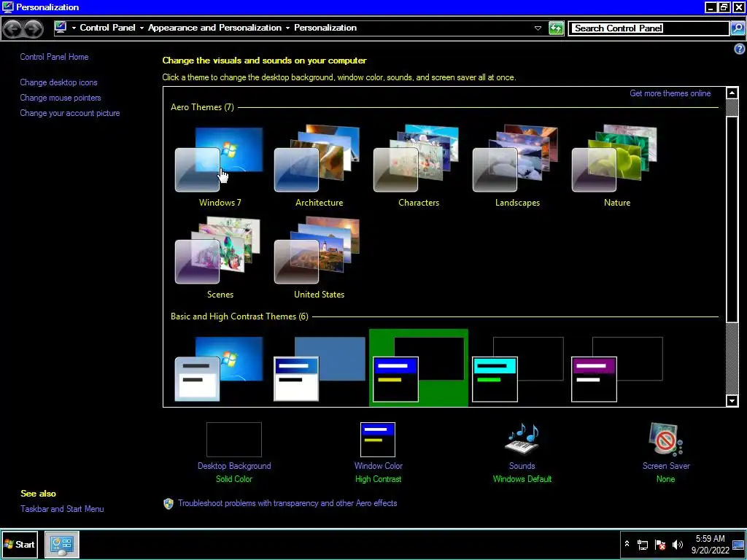Select the Windows 7 Aero theme
The image size is (747, 560).
[x=219, y=166]
